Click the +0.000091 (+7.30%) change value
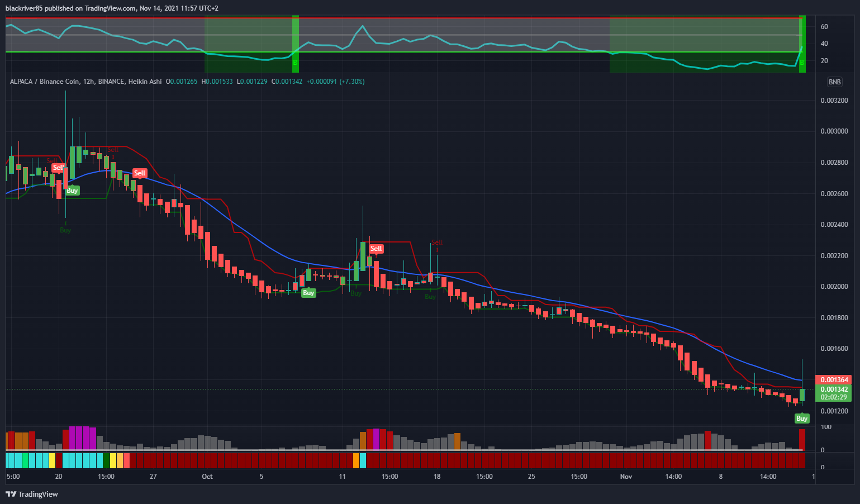Screen dimensions: 860x504 click(335, 82)
